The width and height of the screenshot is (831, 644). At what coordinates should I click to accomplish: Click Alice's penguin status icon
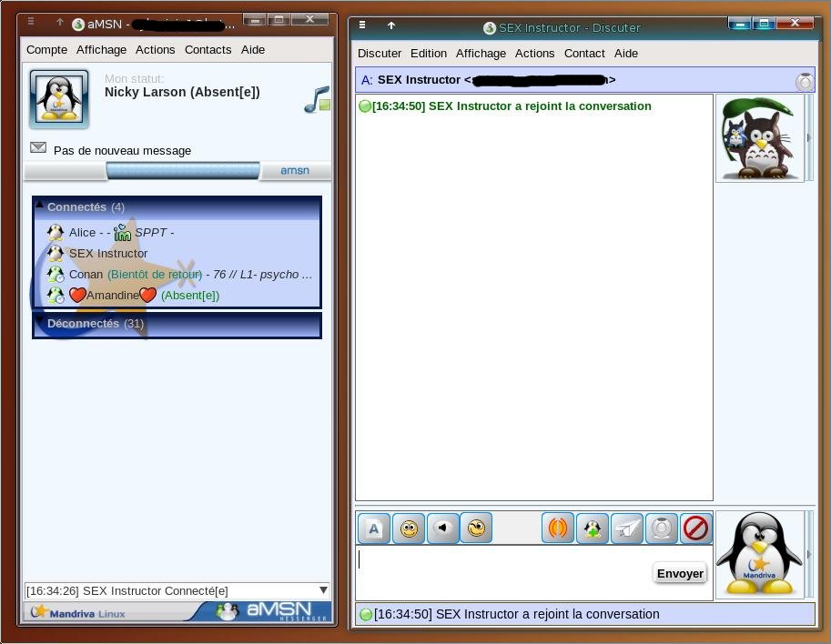[56, 232]
